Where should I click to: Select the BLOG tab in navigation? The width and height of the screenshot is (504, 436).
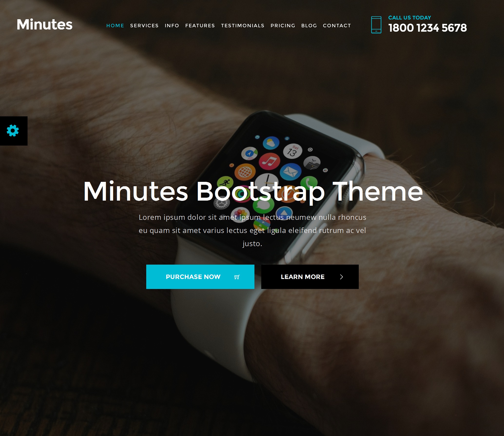pyautogui.click(x=309, y=25)
